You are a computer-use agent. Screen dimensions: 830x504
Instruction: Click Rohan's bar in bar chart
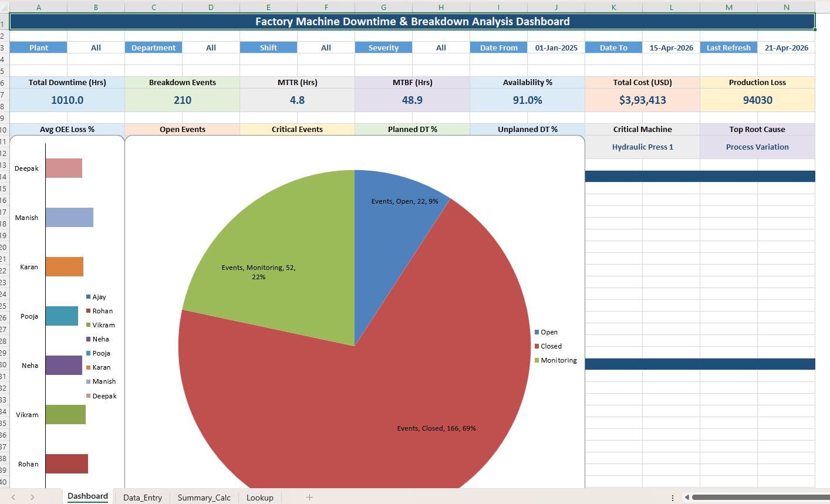(67, 464)
